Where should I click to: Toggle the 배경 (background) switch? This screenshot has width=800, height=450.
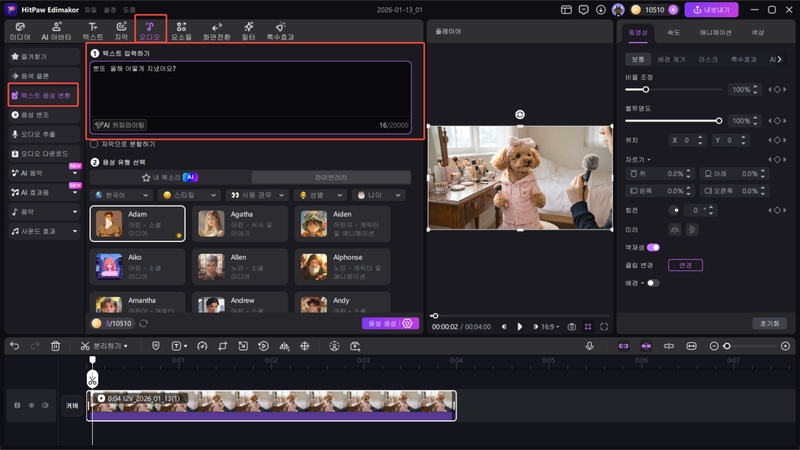[653, 283]
